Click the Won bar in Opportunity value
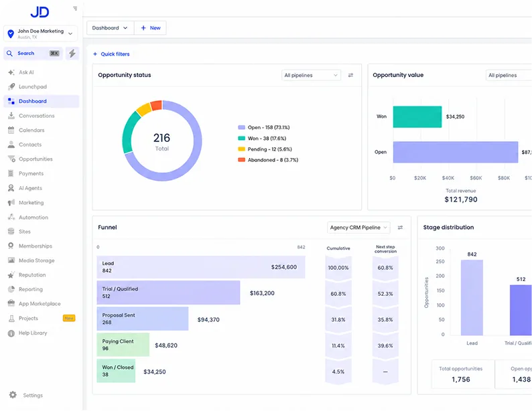This screenshot has height=411, width=532. coord(417,117)
